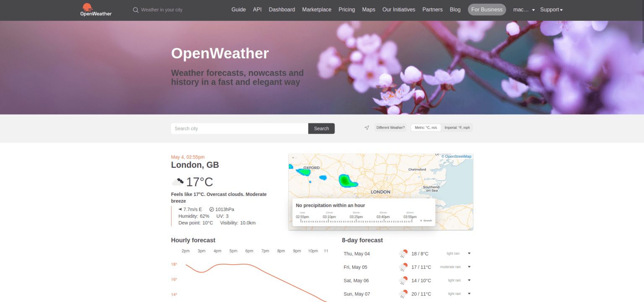
Task: Open the account dropdown labeled mac...
Action: pyautogui.click(x=524, y=10)
